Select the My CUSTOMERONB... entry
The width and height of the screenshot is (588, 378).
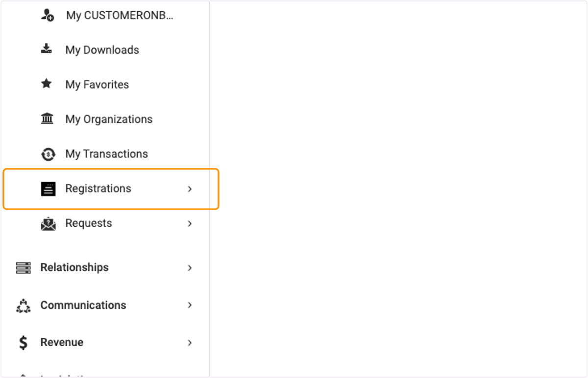(120, 16)
